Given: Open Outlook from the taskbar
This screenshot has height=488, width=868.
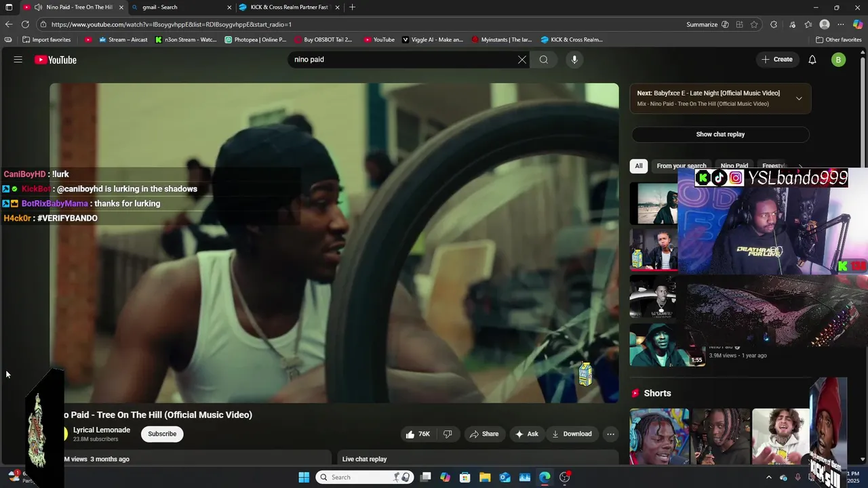Looking at the screenshot, I should click(505, 477).
